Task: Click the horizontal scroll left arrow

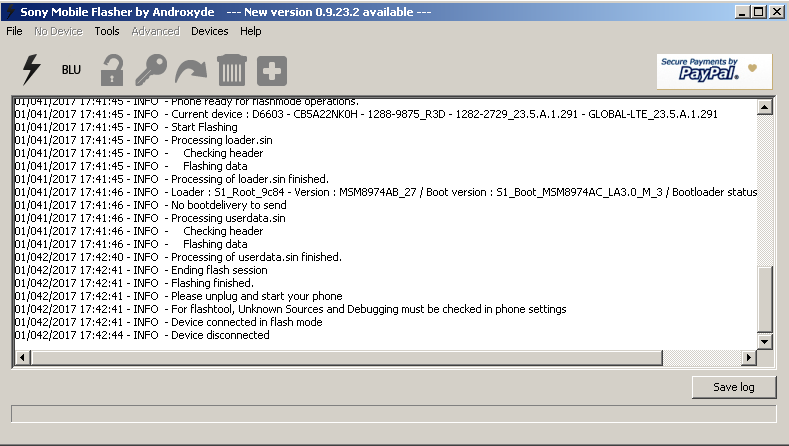Action: point(22,358)
